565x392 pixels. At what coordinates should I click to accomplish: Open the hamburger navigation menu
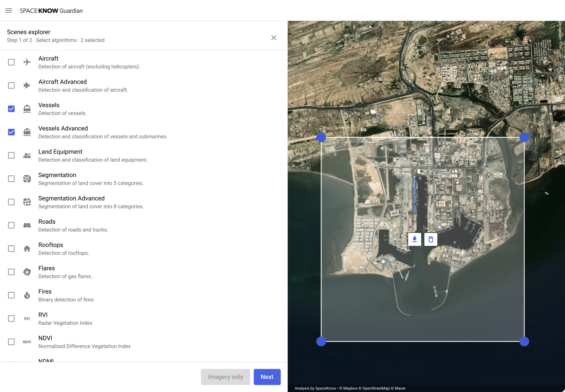click(9, 10)
